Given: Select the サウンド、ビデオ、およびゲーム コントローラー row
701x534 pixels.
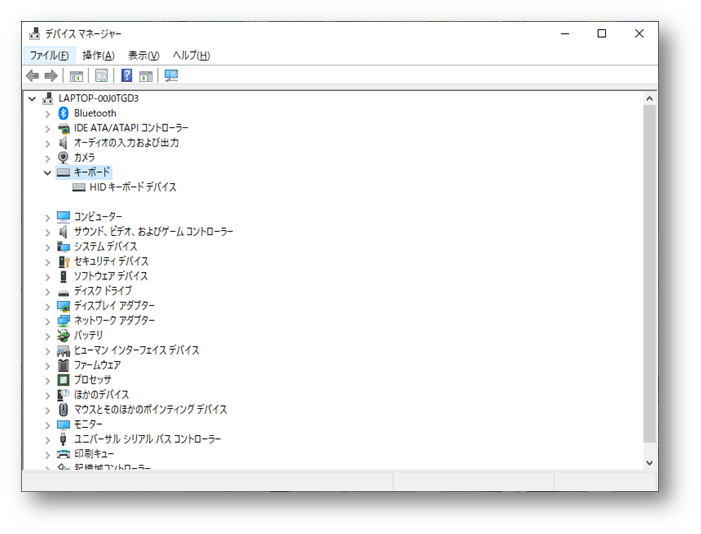Looking at the screenshot, I should [x=153, y=232].
